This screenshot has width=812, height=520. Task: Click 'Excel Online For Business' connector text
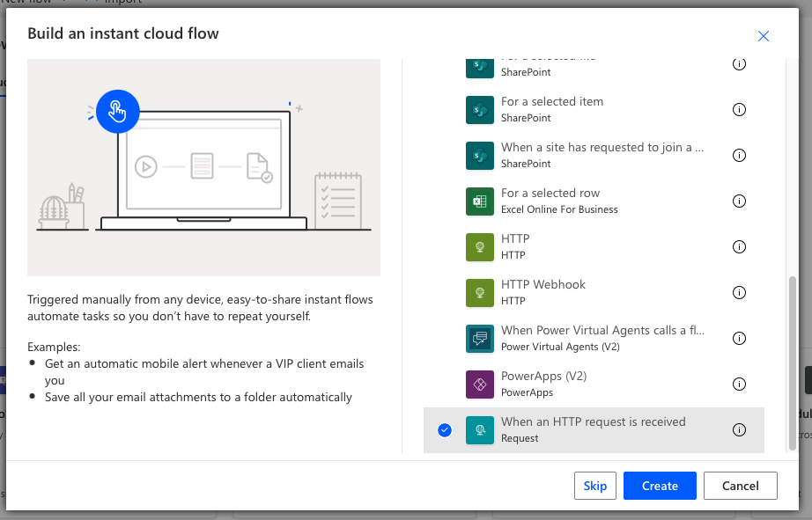pos(559,209)
